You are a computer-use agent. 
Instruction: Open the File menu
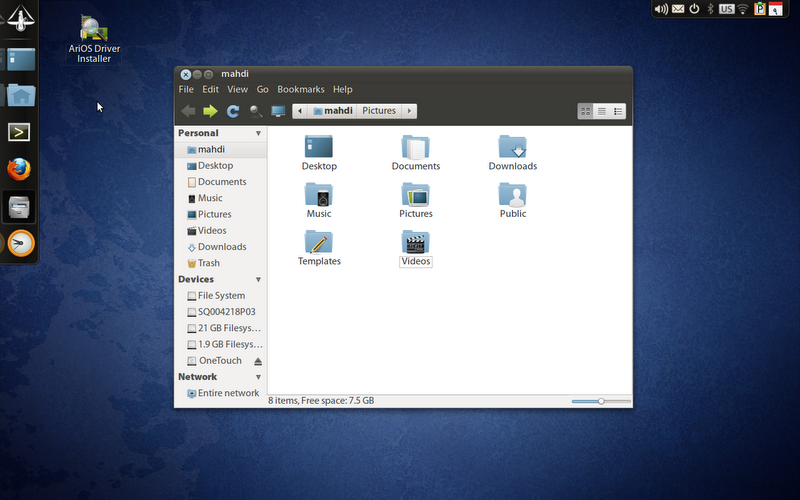[186, 89]
